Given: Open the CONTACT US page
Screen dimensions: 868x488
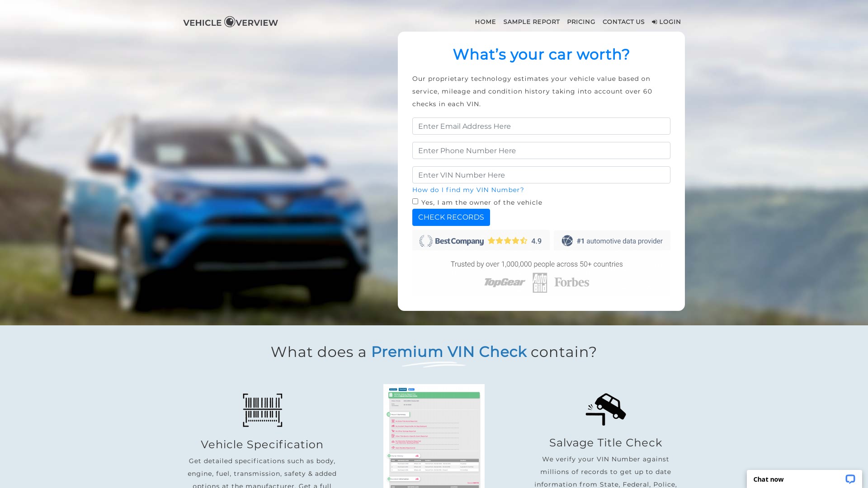Looking at the screenshot, I should (623, 21).
